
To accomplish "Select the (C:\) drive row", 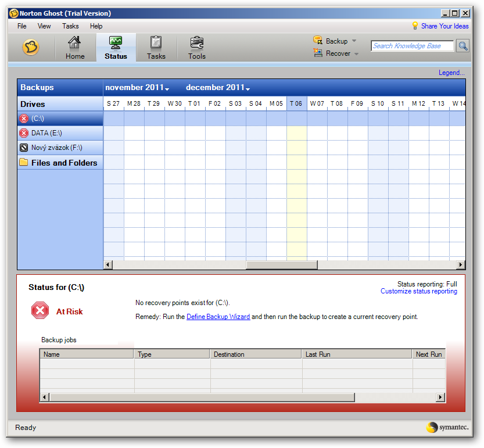I will pyautogui.click(x=60, y=119).
